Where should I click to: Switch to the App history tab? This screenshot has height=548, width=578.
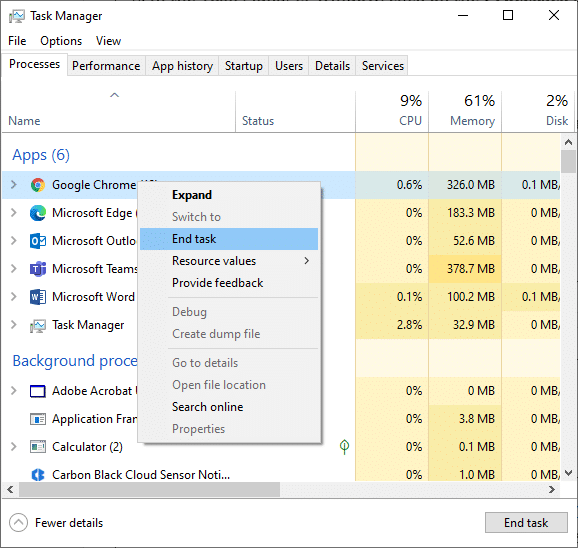coord(182,66)
